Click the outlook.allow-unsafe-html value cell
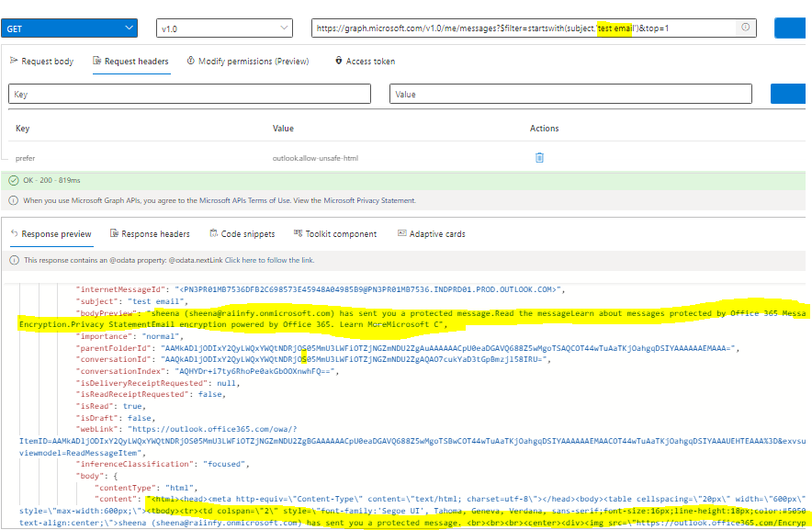This screenshot has height=530, width=812. click(x=315, y=158)
